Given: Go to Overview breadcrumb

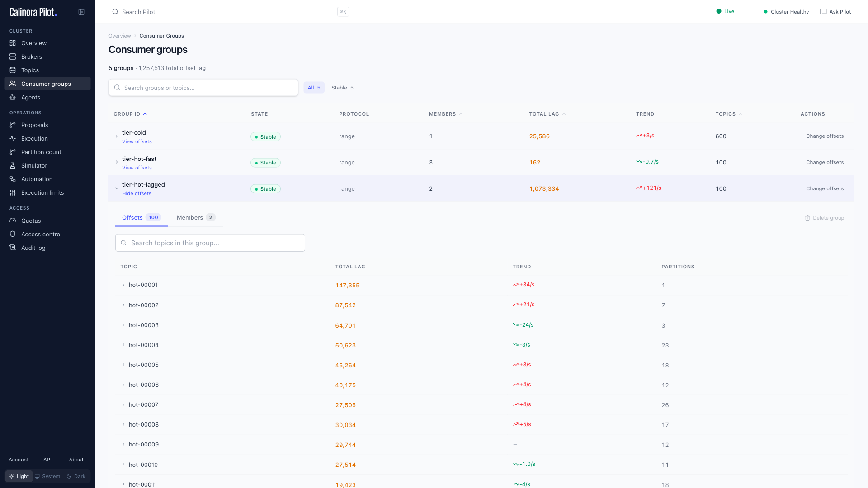Looking at the screenshot, I should (120, 36).
